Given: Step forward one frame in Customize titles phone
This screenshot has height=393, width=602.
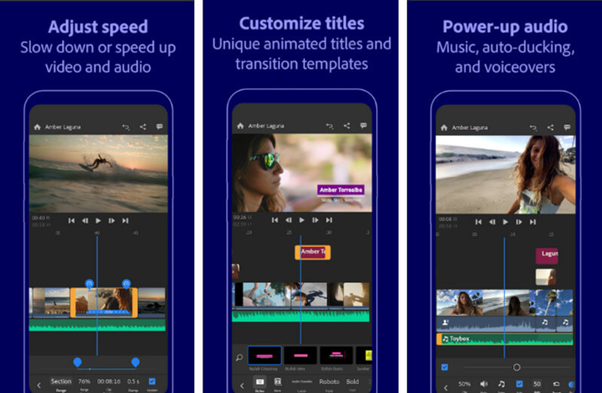Looking at the screenshot, I should [x=315, y=220].
